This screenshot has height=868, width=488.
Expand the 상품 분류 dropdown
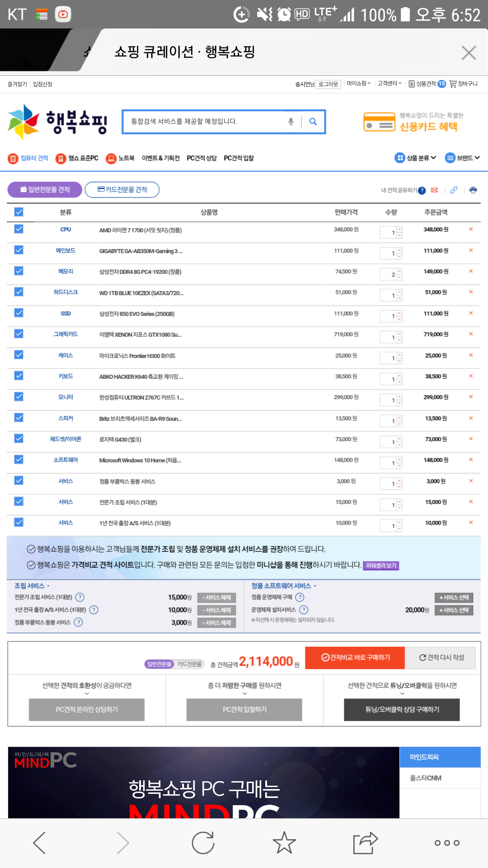pyautogui.click(x=415, y=158)
